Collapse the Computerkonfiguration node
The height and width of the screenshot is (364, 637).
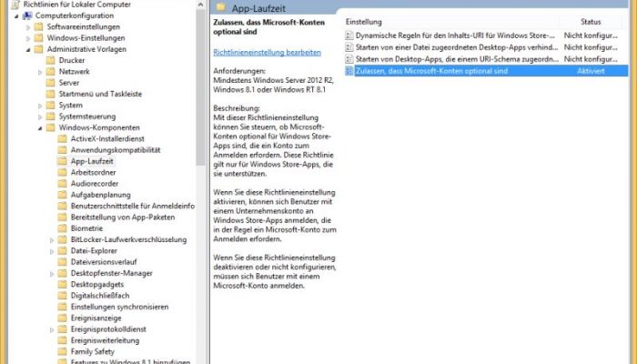pyautogui.click(x=16, y=16)
